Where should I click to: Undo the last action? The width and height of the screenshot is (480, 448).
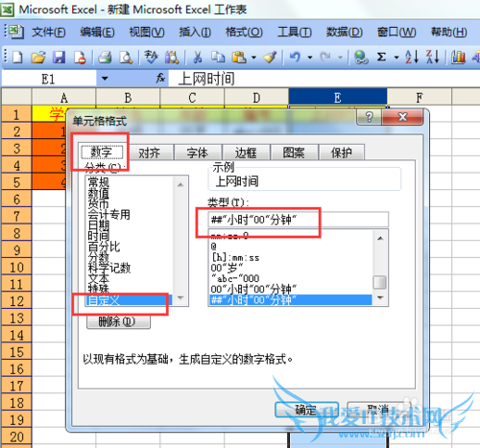click(295, 58)
